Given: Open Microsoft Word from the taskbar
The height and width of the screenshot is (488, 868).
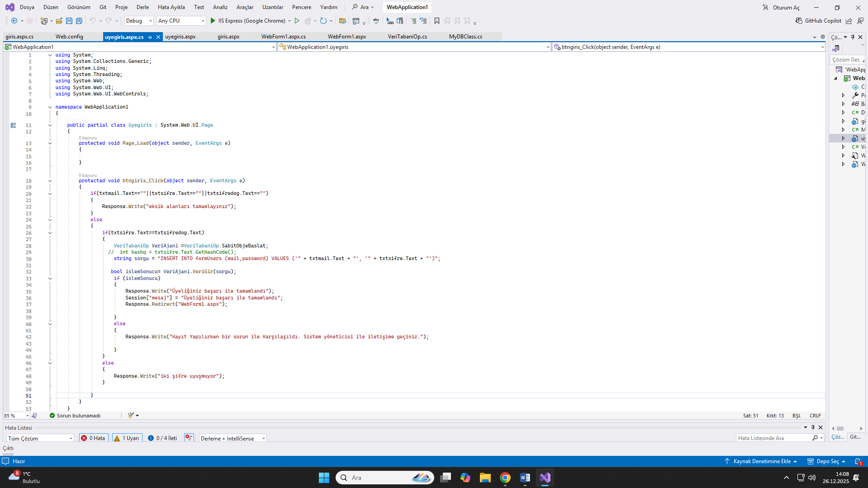Looking at the screenshot, I should click(525, 478).
